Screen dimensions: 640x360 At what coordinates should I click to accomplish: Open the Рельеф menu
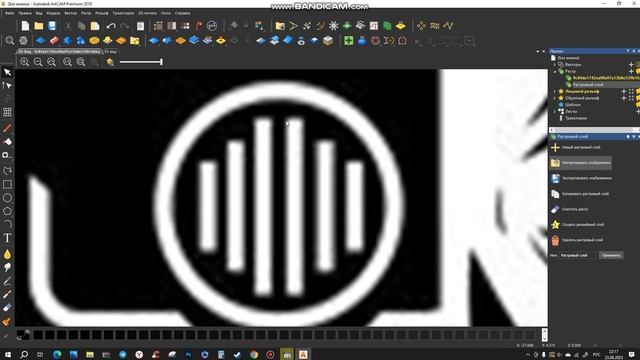[102, 13]
